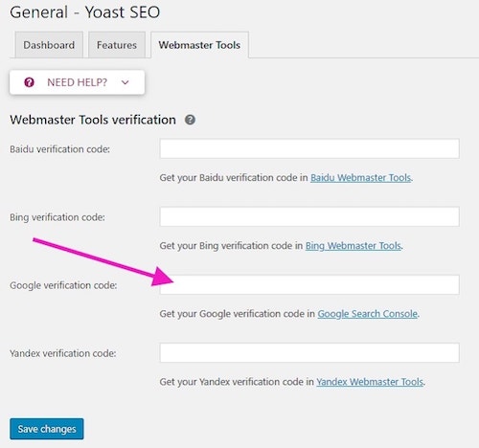Click the Google verification code label
The width and height of the screenshot is (479, 448).
pos(63,285)
